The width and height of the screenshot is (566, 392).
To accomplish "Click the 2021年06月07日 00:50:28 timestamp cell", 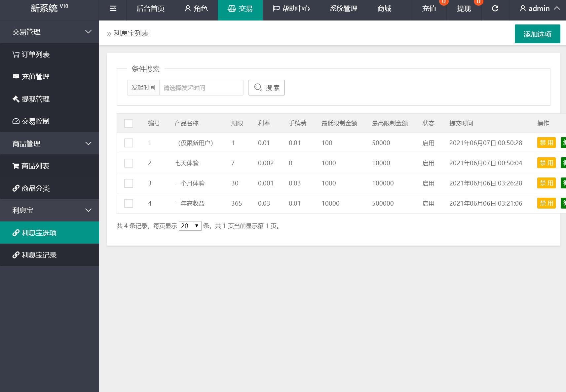I will pyautogui.click(x=486, y=143).
